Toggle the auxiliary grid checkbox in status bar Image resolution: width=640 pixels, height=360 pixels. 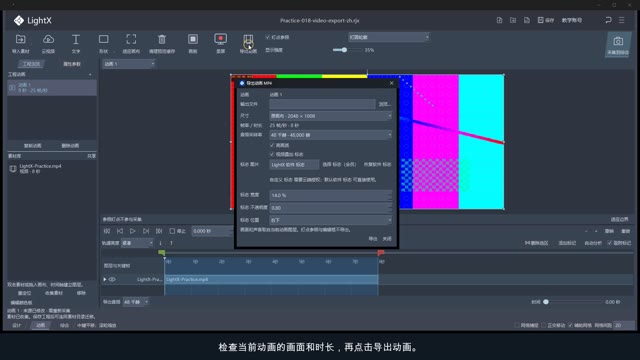click(x=570, y=325)
